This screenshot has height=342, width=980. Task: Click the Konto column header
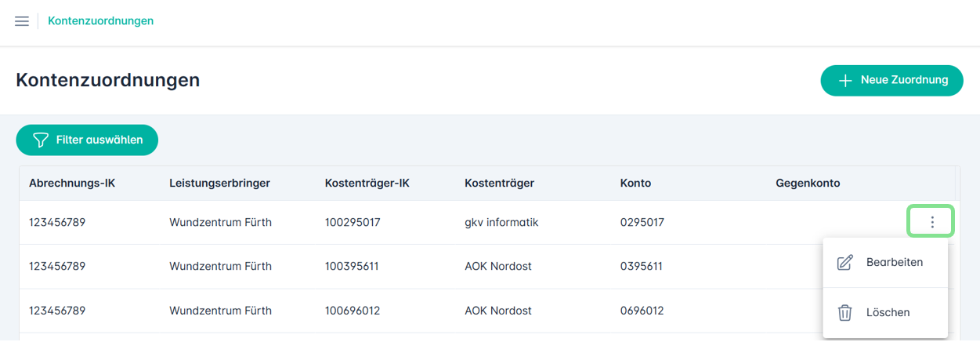pyautogui.click(x=635, y=184)
